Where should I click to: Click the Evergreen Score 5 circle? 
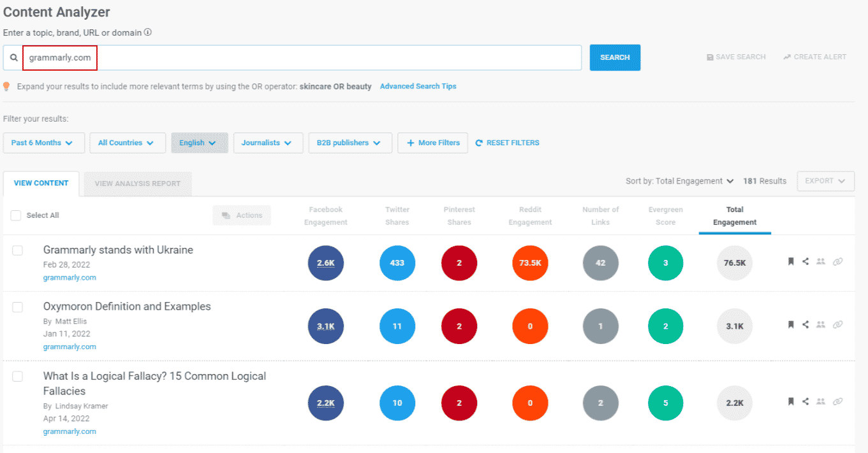click(x=666, y=403)
